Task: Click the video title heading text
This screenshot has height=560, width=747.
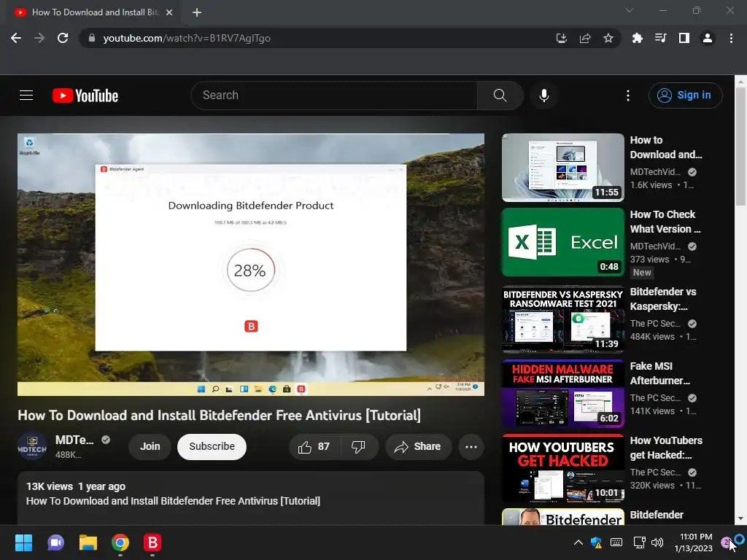Action: pos(219,415)
